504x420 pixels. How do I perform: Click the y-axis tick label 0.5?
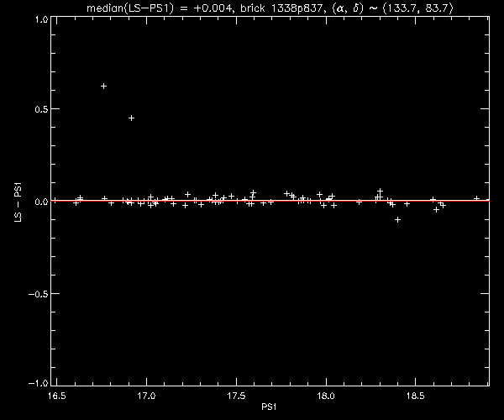point(41,109)
